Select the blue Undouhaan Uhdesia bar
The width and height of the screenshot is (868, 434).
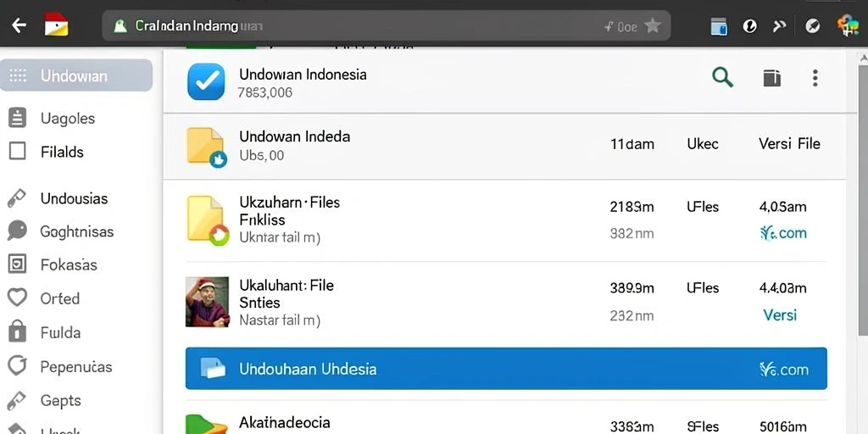coord(506,369)
